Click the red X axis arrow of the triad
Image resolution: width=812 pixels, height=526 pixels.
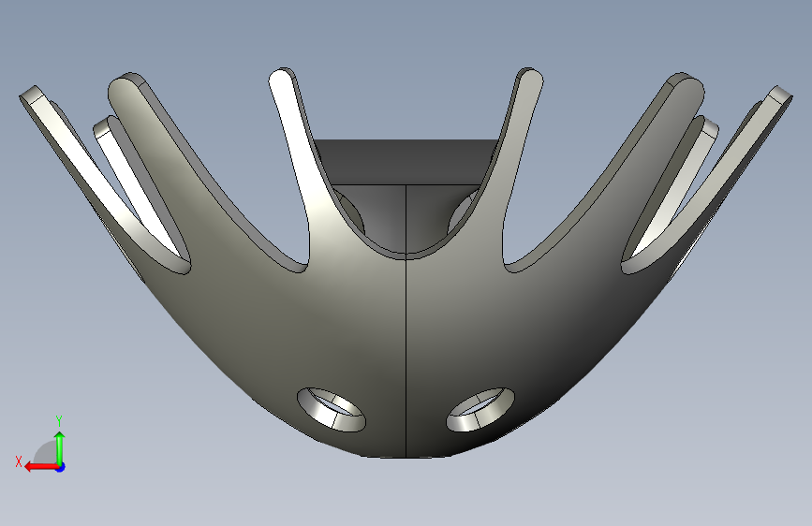coord(40,467)
